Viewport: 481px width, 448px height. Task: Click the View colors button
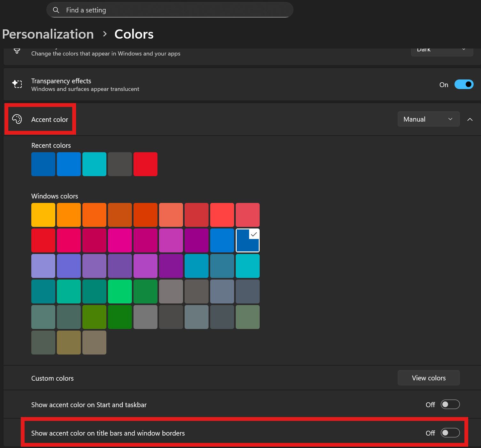pyautogui.click(x=428, y=378)
